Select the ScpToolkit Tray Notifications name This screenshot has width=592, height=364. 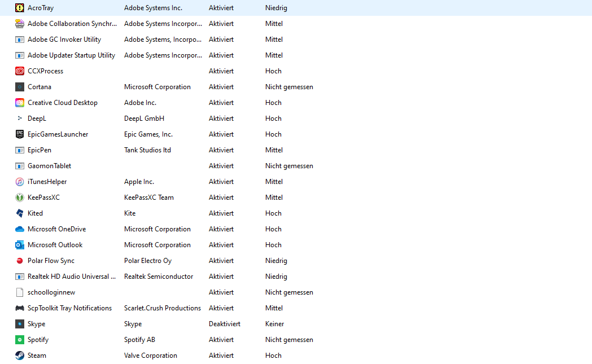click(69, 308)
